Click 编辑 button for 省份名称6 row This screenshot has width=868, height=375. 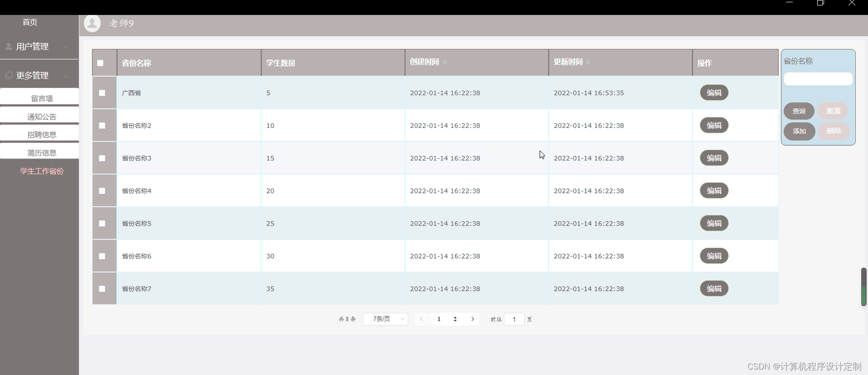pyautogui.click(x=714, y=256)
